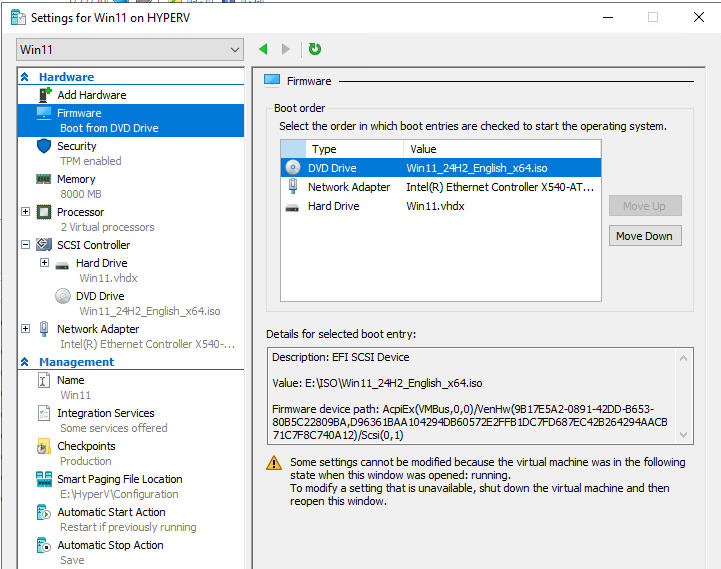The width and height of the screenshot is (721, 569).
Task: Select the Hard Drive Win11.vhdx boot entry
Action: [x=441, y=206]
